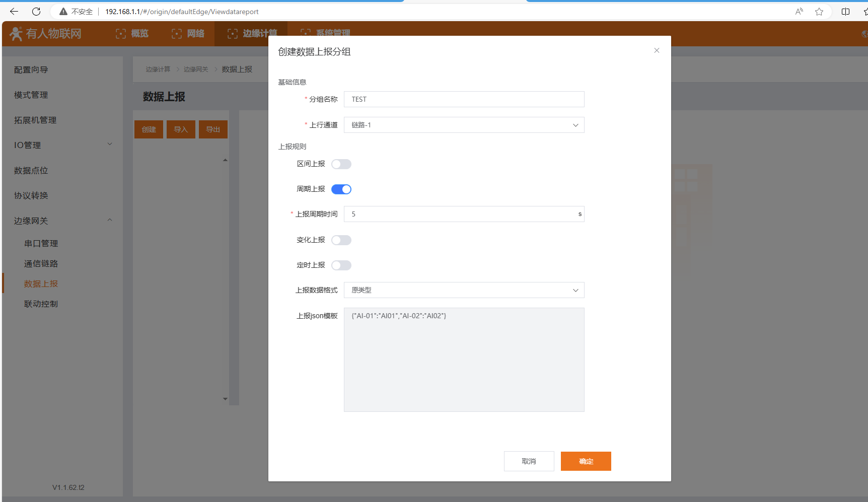Image resolution: width=868 pixels, height=502 pixels.
Task: Click the browser back arrow icon
Action: tap(14, 12)
